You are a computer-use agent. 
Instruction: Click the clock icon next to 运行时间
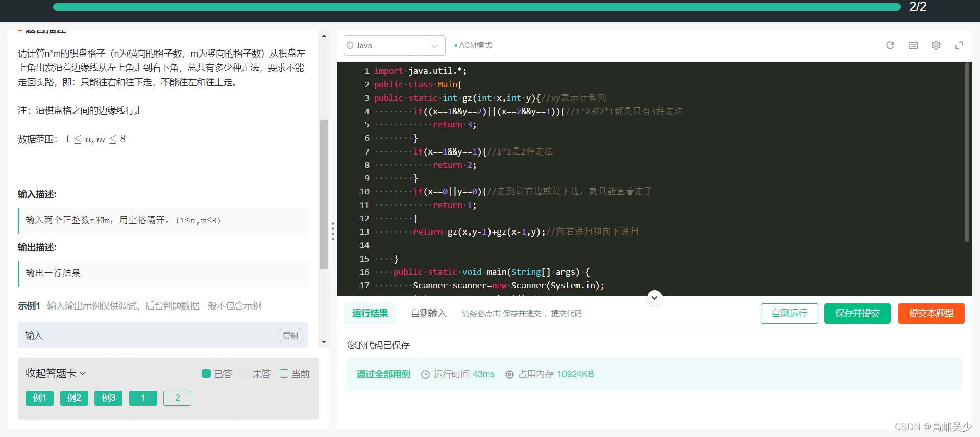click(x=425, y=374)
